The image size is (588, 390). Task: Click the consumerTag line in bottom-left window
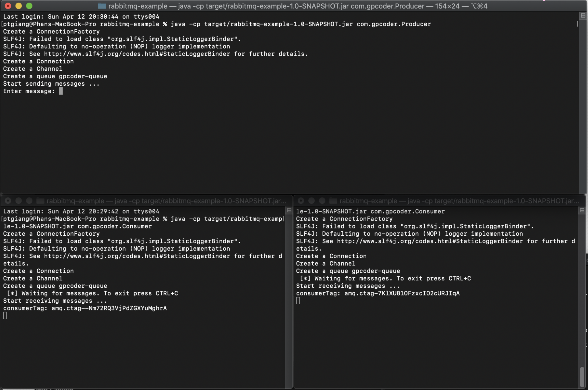coord(85,308)
